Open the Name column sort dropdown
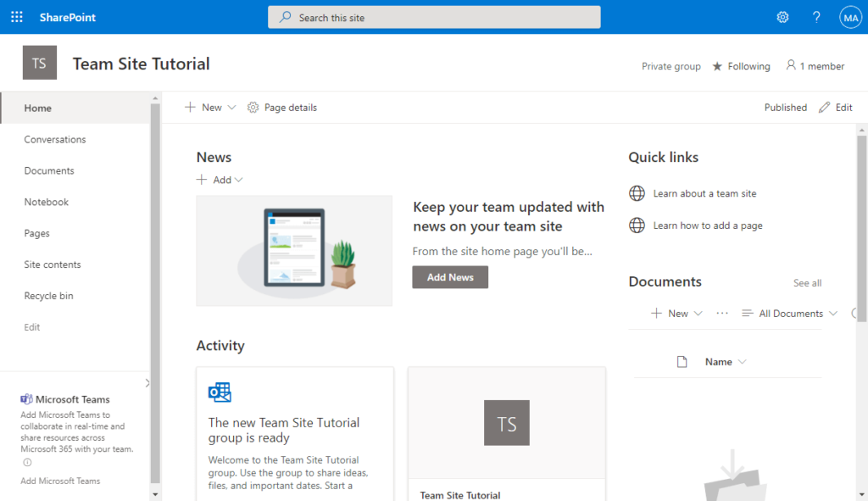 coord(743,362)
